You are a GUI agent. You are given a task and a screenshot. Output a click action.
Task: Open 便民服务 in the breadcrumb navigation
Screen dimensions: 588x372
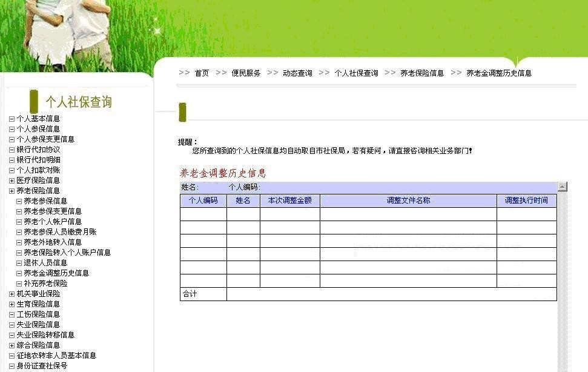(x=246, y=73)
